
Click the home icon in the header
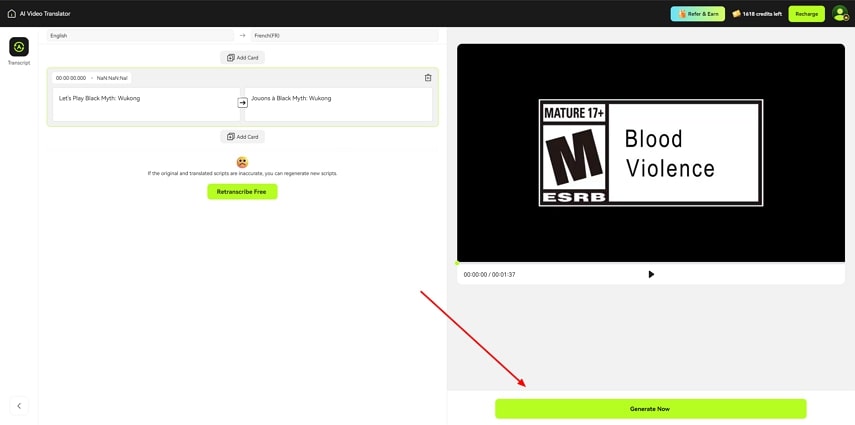(12, 13)
